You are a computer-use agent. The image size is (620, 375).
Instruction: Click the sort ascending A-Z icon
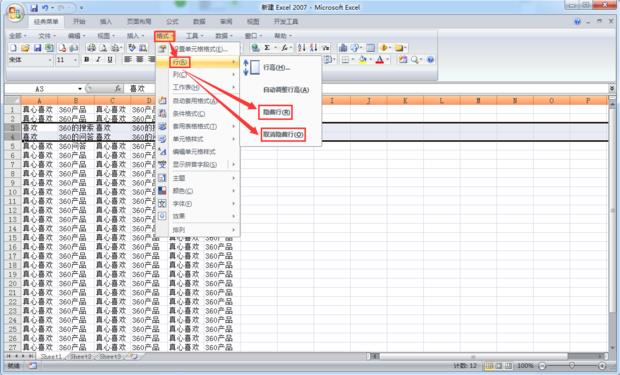[302, 48]
